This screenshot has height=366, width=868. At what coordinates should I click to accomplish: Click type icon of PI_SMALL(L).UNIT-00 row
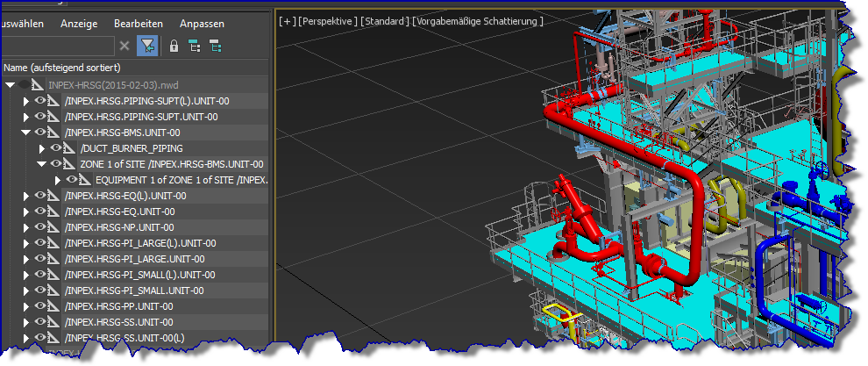pyautogui.click(x=53, y=275)
